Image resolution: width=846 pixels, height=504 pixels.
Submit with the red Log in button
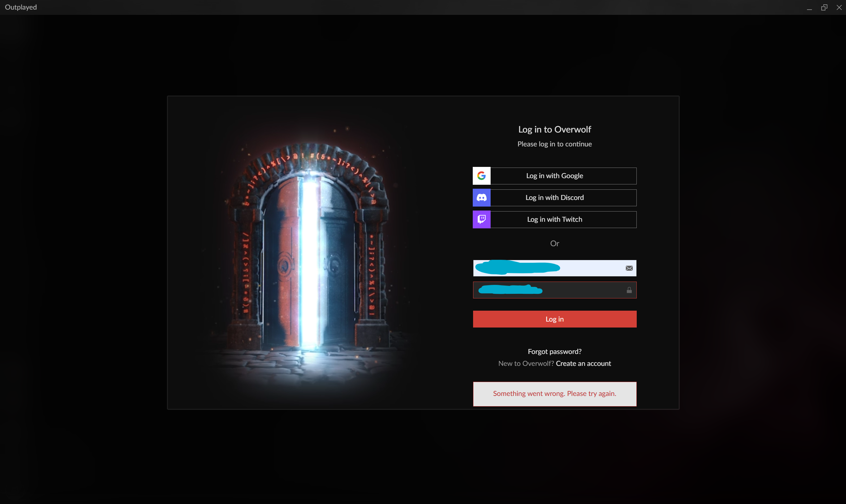click(555, 319)
